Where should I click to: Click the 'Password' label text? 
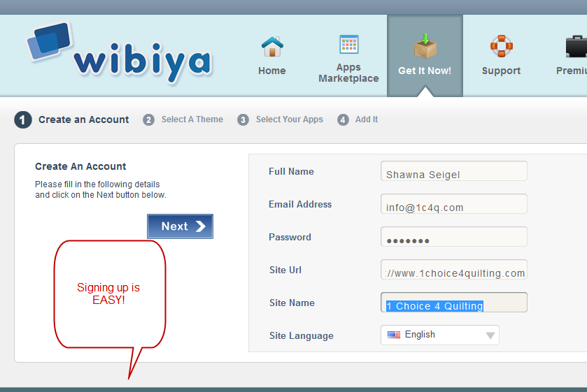click(290, 237)
